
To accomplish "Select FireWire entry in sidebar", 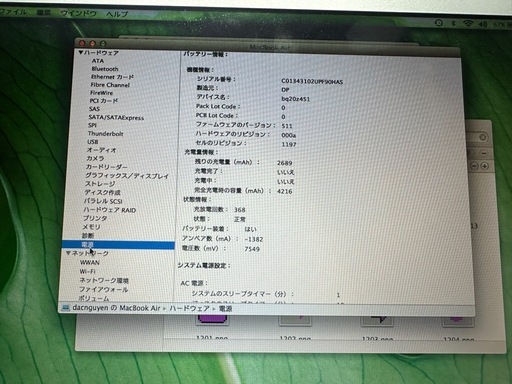I will coord(101,93).
